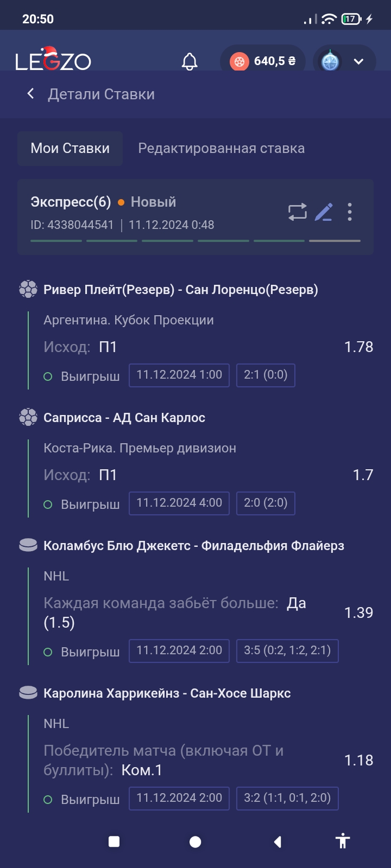
Task: Switch to the Мои Ставки tab
Action: coord(70,148)
